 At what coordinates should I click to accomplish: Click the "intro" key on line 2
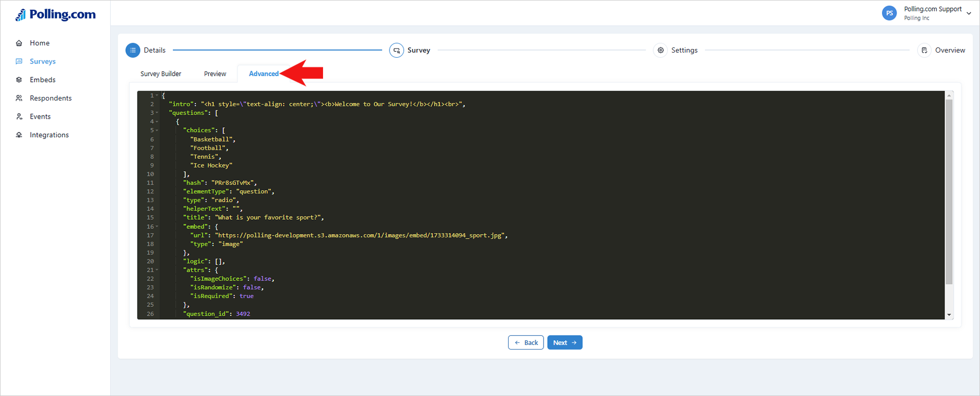pyautogui.click(x=181, y=104)
